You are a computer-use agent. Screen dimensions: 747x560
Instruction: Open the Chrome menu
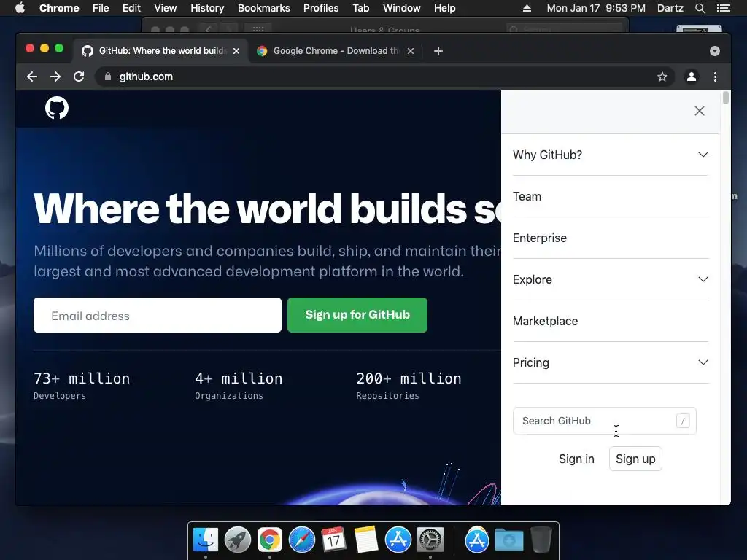59,8
